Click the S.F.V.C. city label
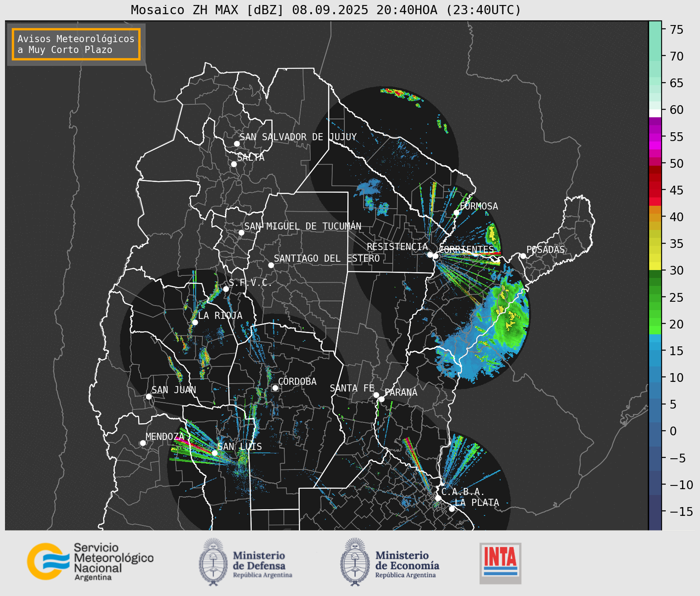700x596 pixels. click(x=250, y=283)
